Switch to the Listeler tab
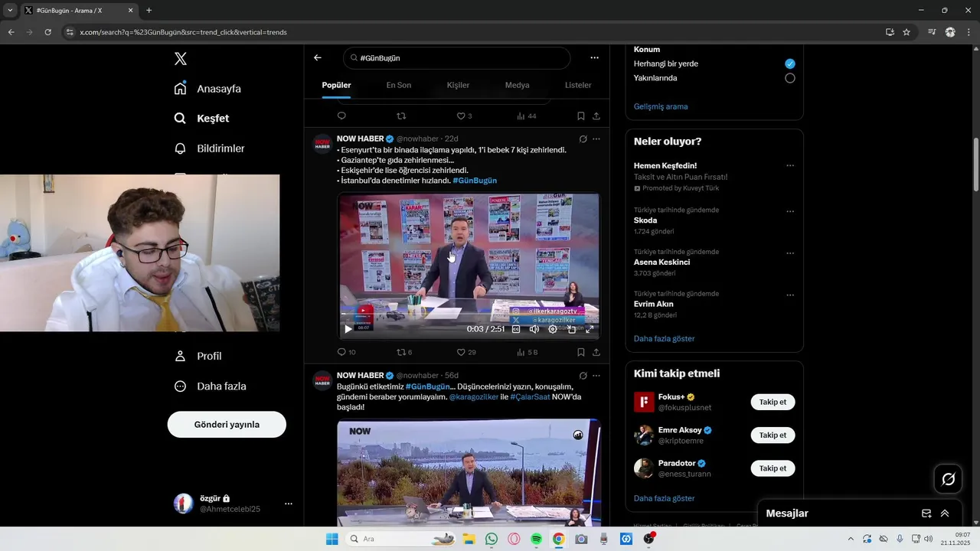 point(578,85)
